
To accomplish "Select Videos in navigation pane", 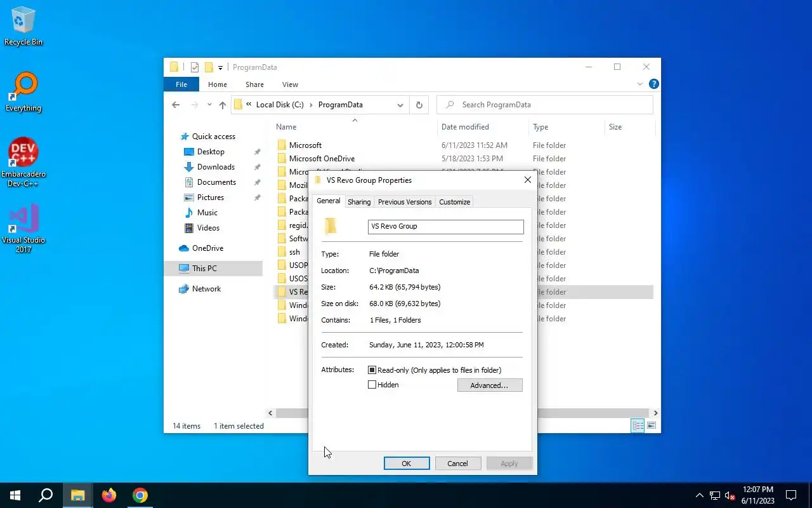I will coord(208,228).
